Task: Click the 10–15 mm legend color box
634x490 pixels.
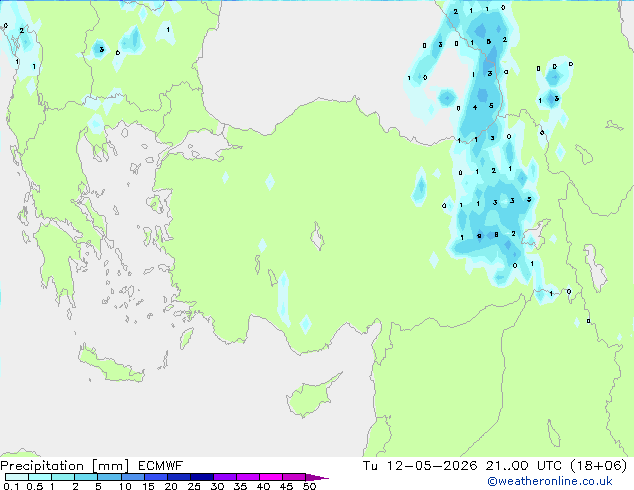Action: click(132, 477)
